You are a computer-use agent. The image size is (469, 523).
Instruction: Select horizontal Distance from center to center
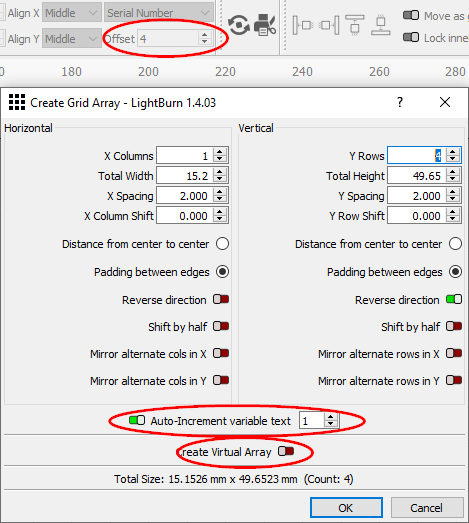point(222,244)
